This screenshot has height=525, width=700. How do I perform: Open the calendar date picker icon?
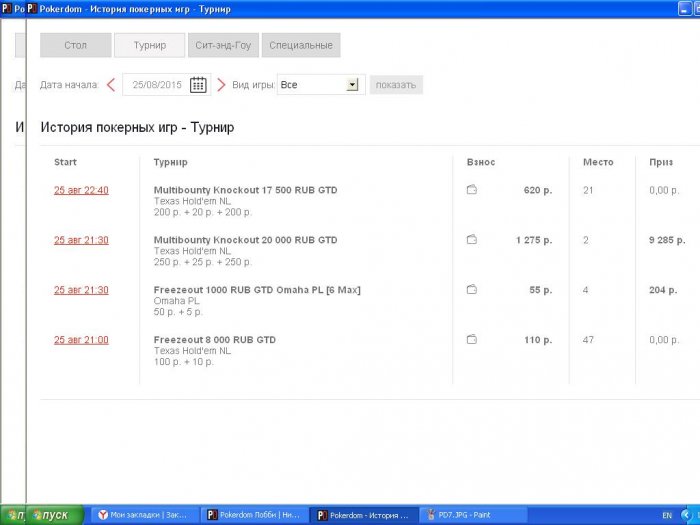click(x=198, y=85)
